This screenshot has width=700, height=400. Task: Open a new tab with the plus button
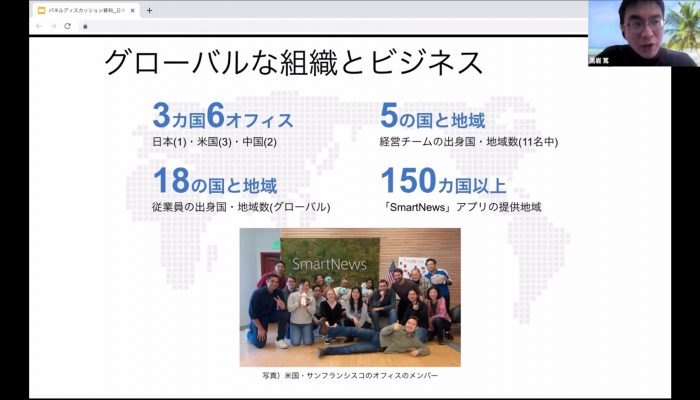(x=149, y=10)
